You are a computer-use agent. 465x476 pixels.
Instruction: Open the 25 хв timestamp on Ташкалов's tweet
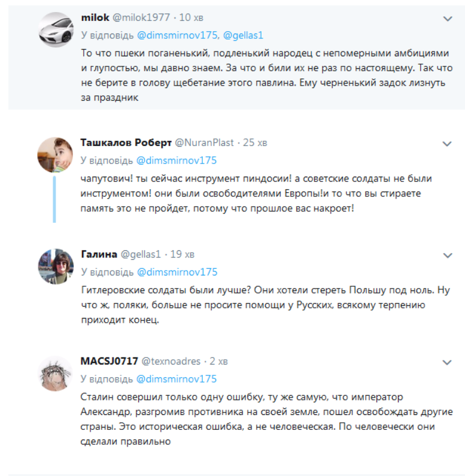(x=255, y=143)
